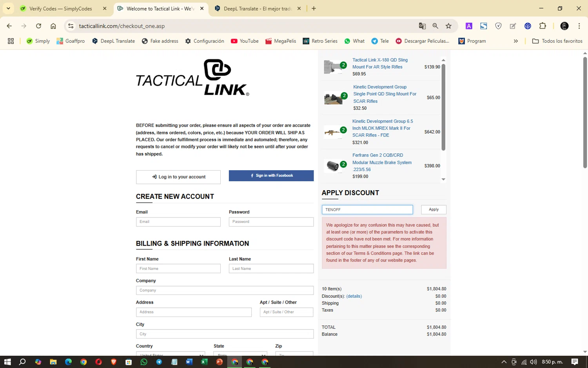
Task: Close the Welcome to Tactical Link tab
Action: coord(201,9)
